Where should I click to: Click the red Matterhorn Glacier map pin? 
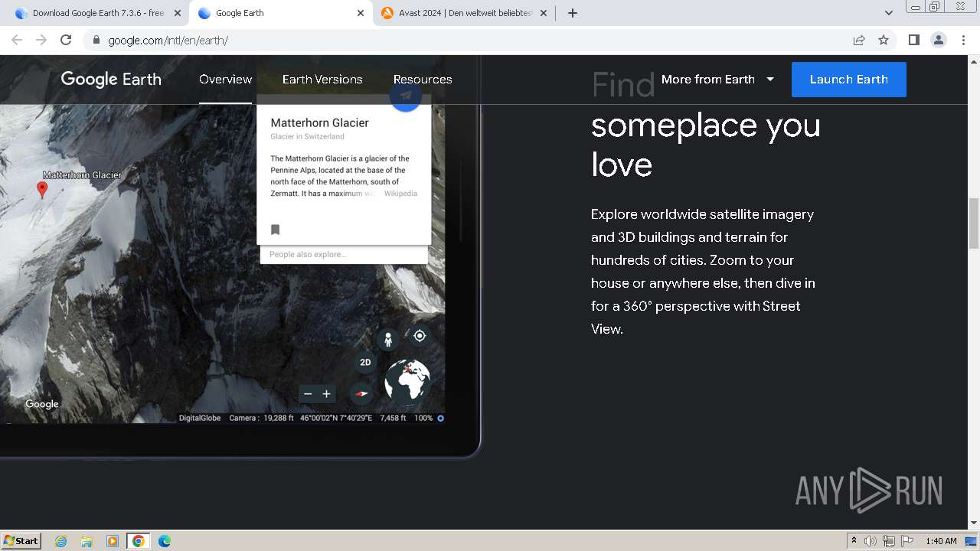click(42, 190)
